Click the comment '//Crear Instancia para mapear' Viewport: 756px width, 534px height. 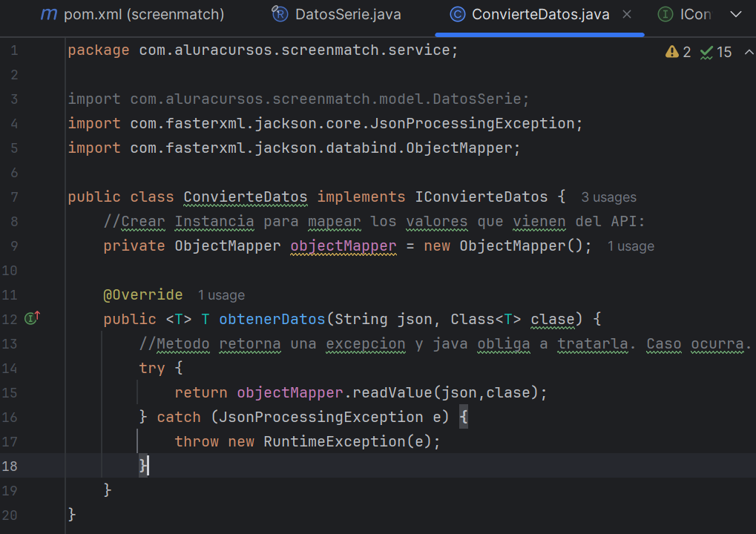232,222
